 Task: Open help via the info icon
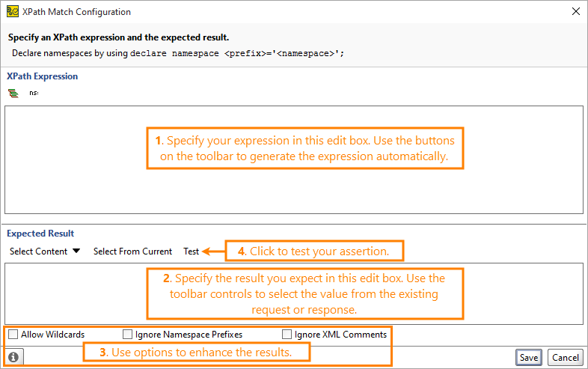coord(13,357)
